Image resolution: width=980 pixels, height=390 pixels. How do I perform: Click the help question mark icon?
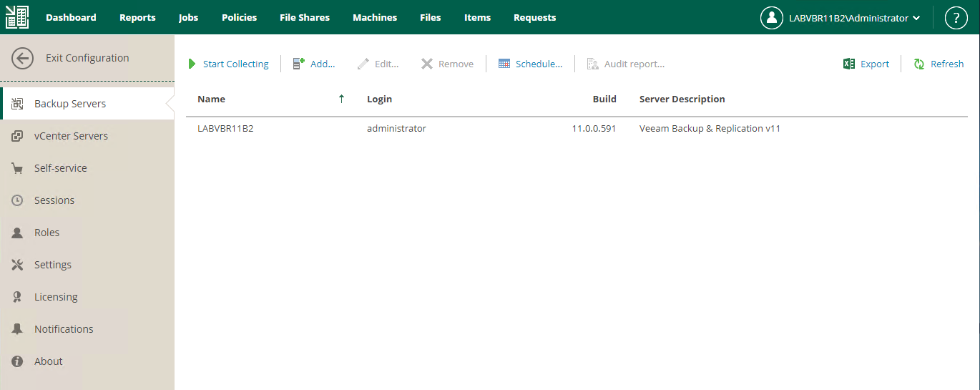pos(956,18)
